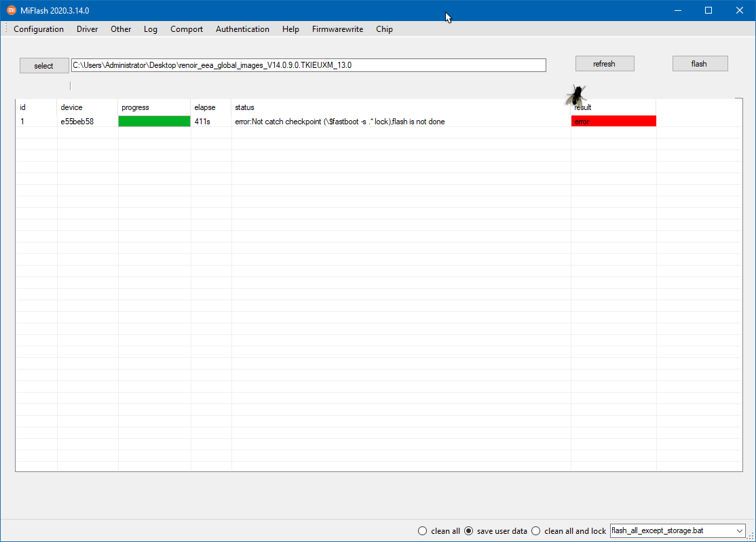
Task: Expand the flash script dropdown
Action: pyautogui.click(x=739, y=530)
